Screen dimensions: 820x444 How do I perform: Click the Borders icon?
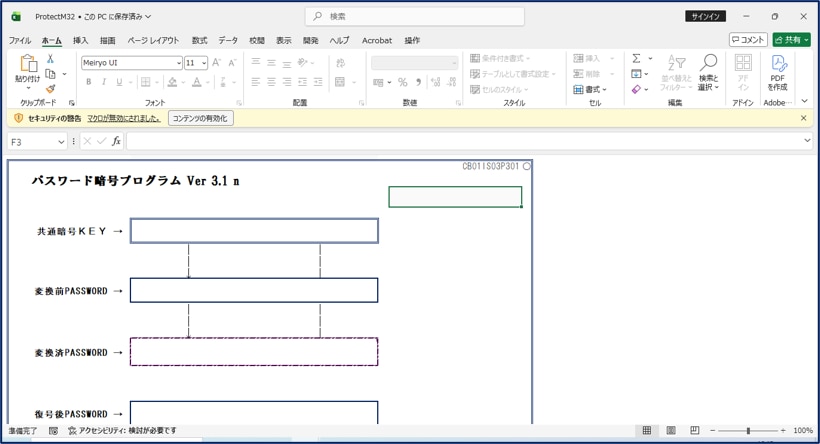[x=146, y=82]
